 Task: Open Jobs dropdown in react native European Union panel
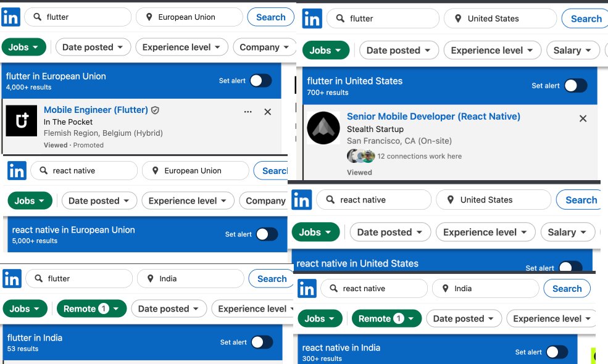pos(30,201)
